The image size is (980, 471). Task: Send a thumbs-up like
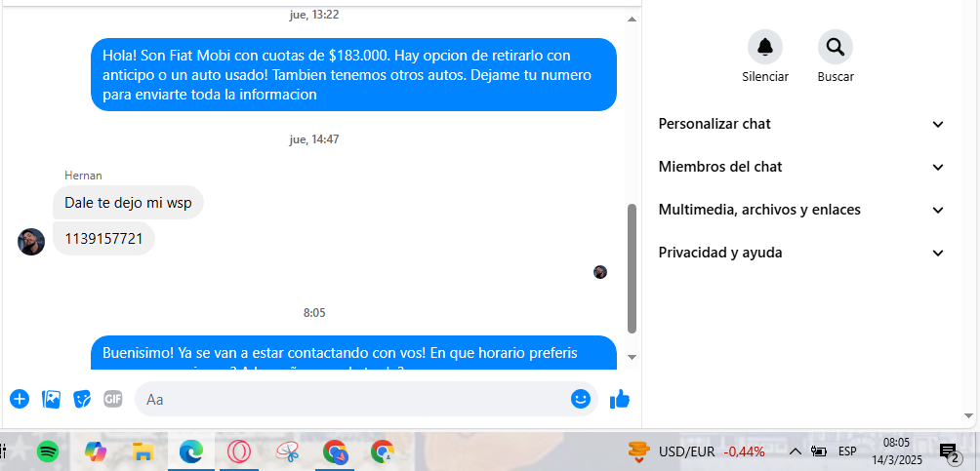pyautogui.click(x=620, y=399)
